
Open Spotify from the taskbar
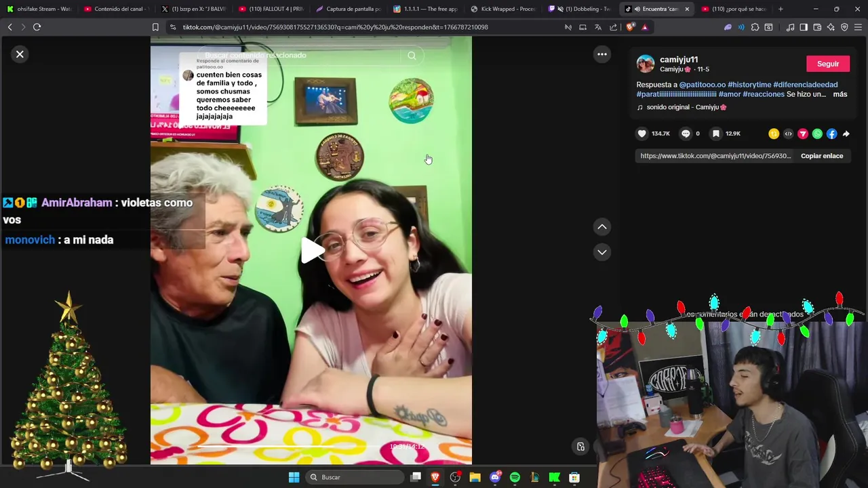[x=515, y=477]
